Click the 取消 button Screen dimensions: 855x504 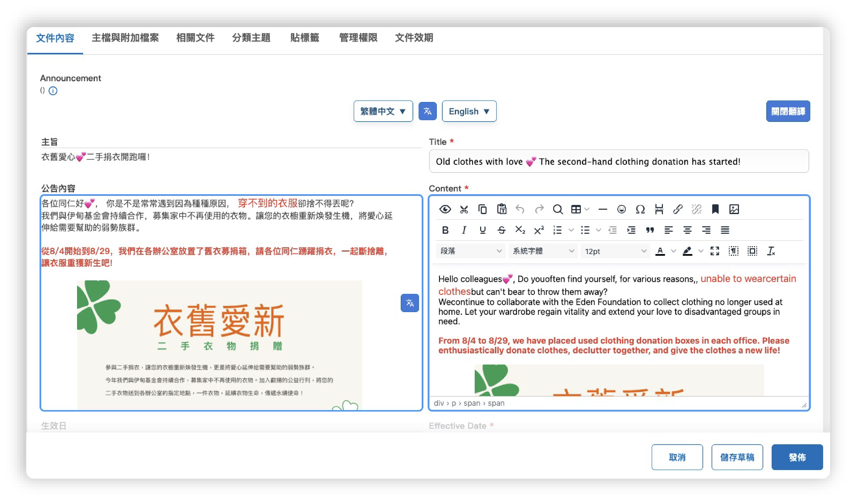click(677, 457)
